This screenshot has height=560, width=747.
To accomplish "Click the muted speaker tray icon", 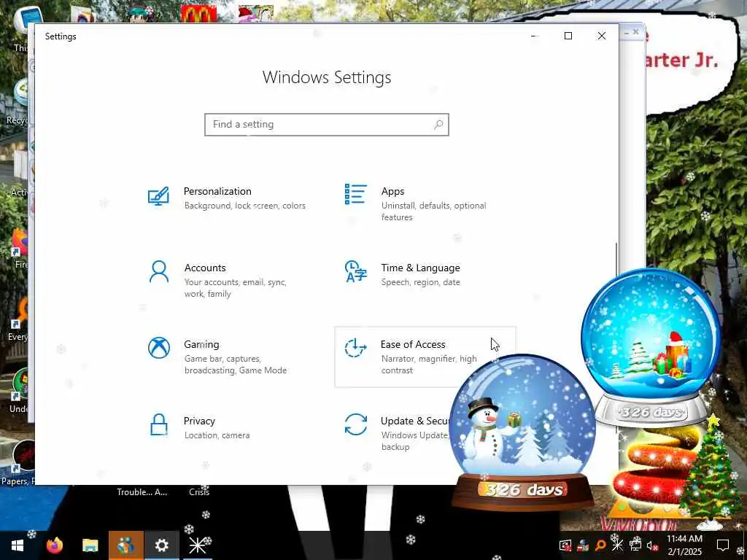I will pos(653,545).
